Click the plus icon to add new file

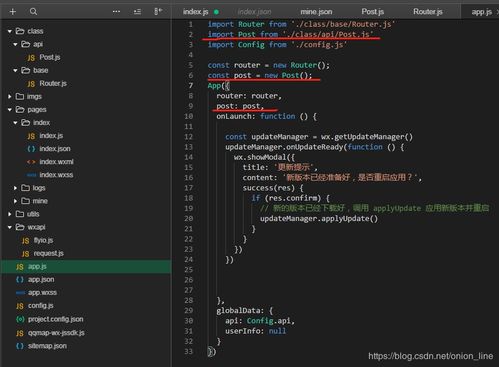pyautogui.click(x=13, y=12)
